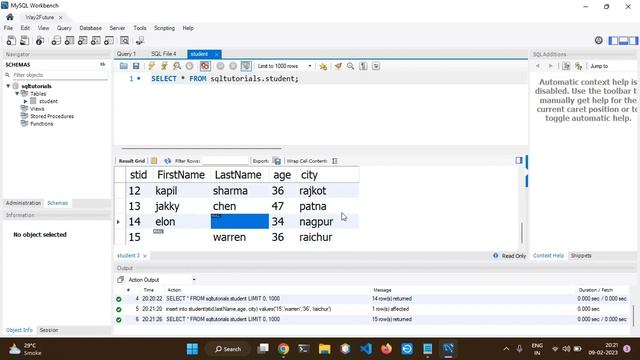
Task: Select Views in the schema tree
Action: (37, 109)
